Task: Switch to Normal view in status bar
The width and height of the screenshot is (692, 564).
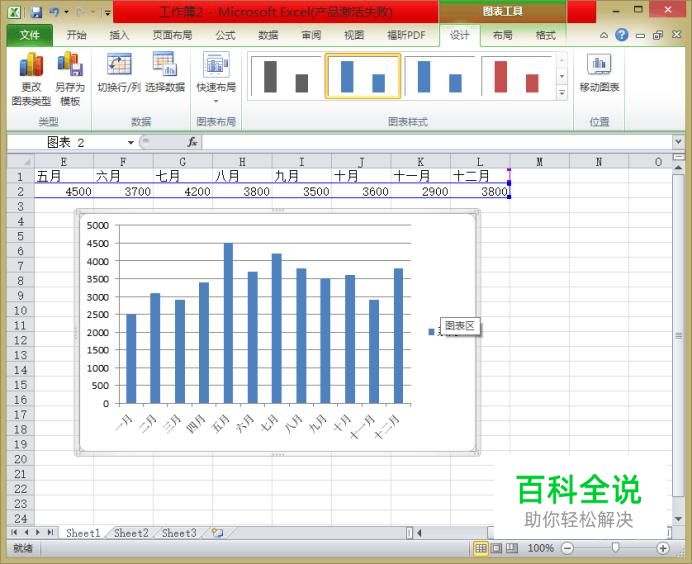Action: tap(481, 548)
